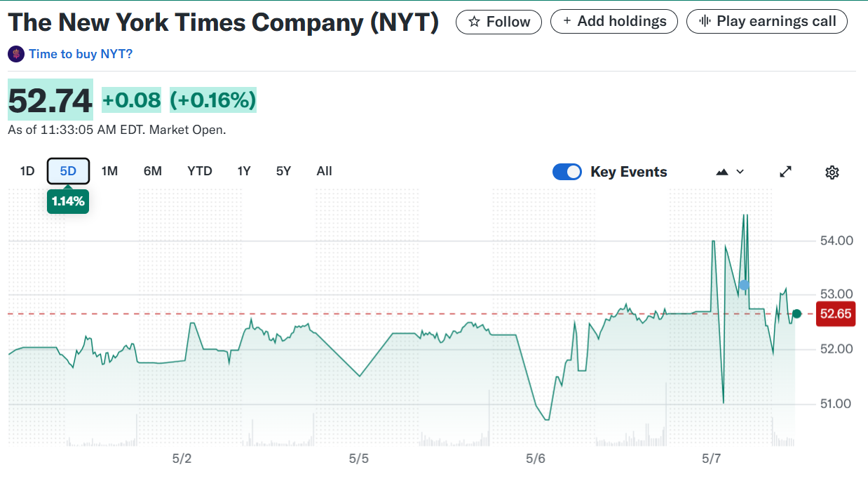This screenshot has width=868, height=488.
Task: Show All time price history
Action: (324, 171)
